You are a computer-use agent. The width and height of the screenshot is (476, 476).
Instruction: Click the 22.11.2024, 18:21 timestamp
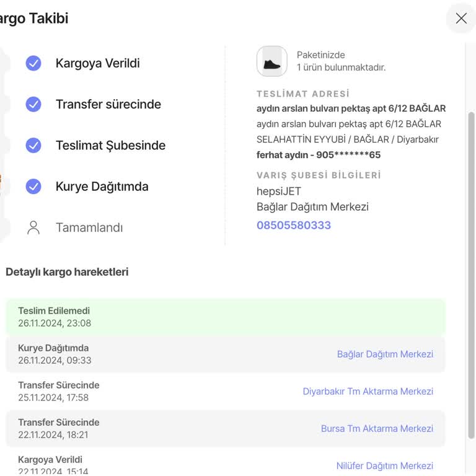pos(53,434)
